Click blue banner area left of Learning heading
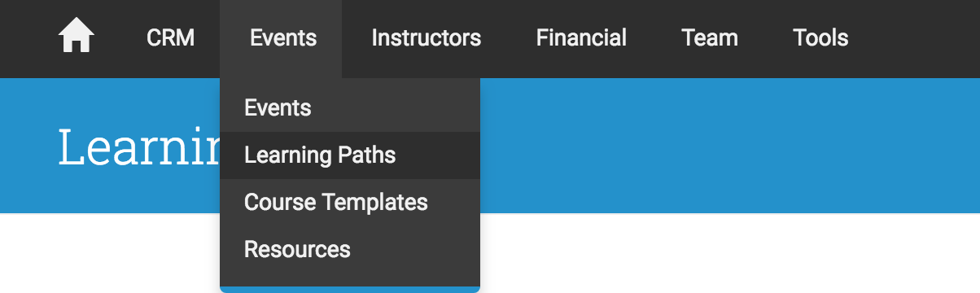This screenshot has width=980, height=293. coord(28,146)
